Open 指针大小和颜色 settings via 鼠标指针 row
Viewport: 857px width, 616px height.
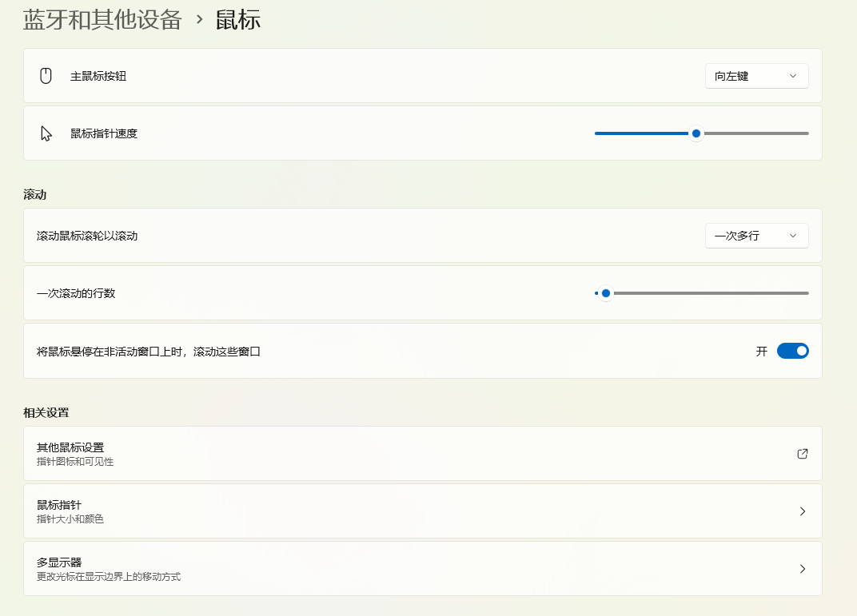(424, 511)
